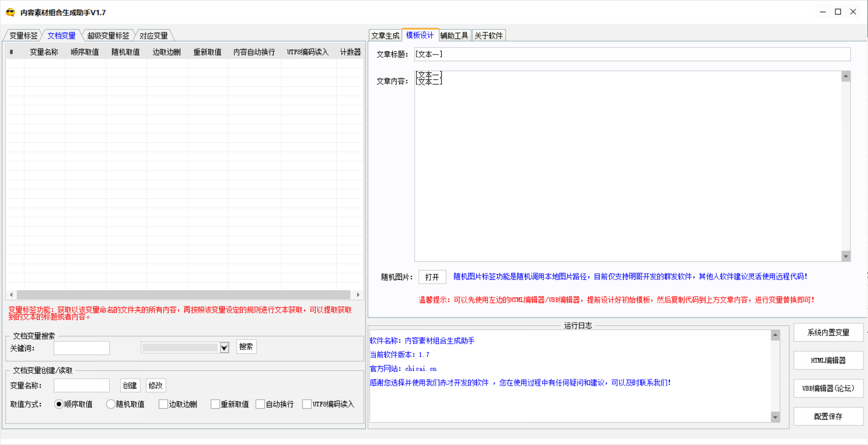868x445 pixels.
Task: Select the 文档变量 tab
Action: 62,35
